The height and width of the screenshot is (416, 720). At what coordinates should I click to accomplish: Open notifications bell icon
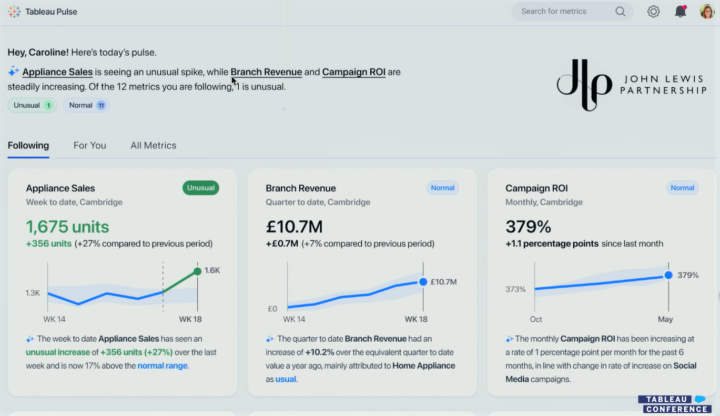(x=681, y=11)
